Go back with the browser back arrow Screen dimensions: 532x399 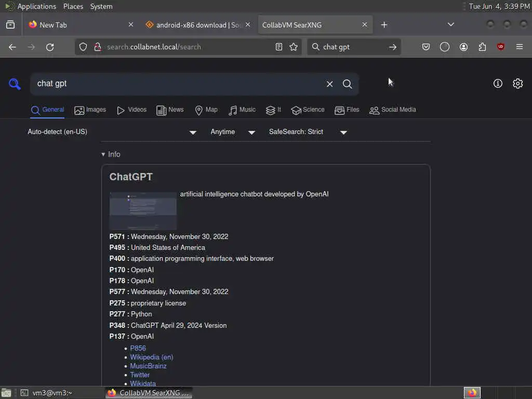click(x=12, y=47)
